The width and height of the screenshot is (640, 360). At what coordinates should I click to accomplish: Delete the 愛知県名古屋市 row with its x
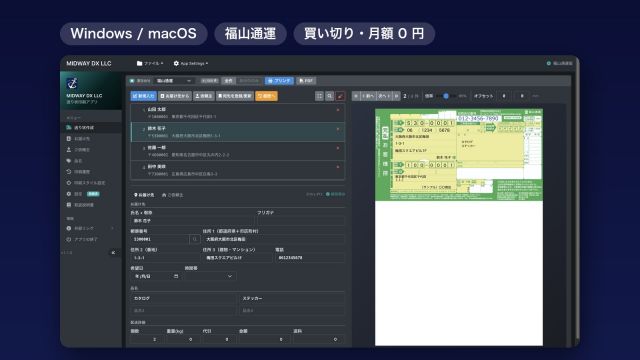[x=338, y=148]
